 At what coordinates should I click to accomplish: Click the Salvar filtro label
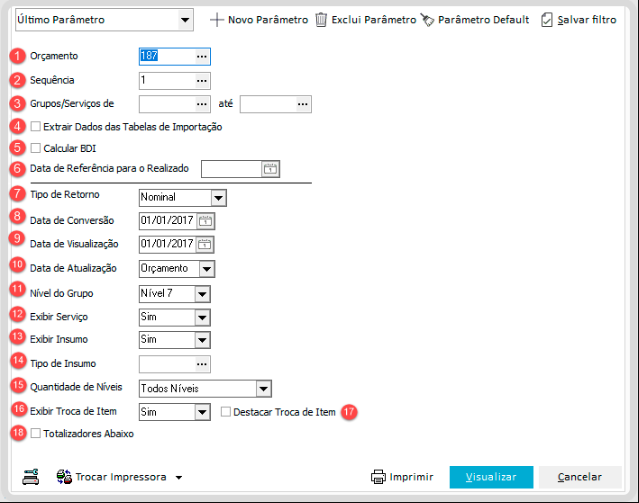click(587, 20)
